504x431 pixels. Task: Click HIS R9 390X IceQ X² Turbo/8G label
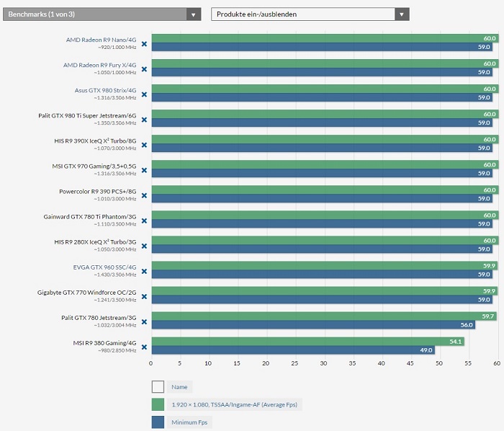tap(95, 141)
